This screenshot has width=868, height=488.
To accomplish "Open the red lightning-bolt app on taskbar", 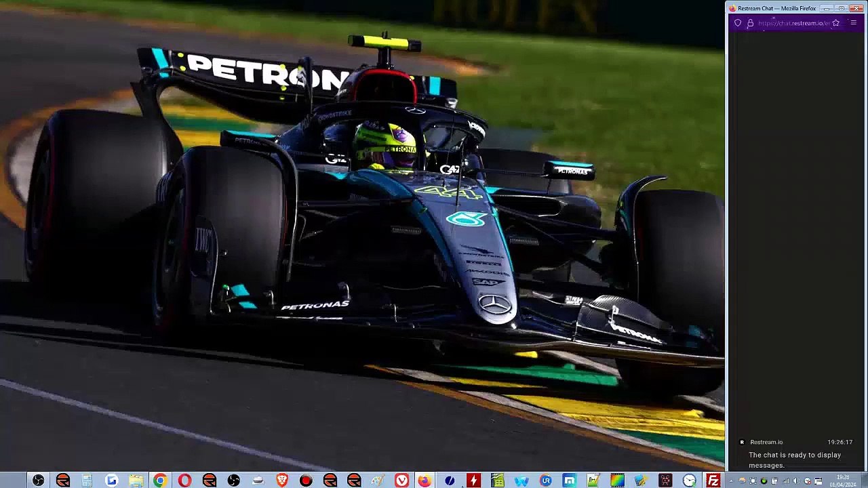I will tap(473, 481).
